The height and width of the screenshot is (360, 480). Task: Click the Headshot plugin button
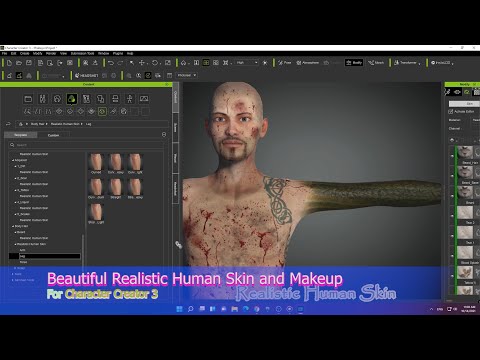click(86, 76)
